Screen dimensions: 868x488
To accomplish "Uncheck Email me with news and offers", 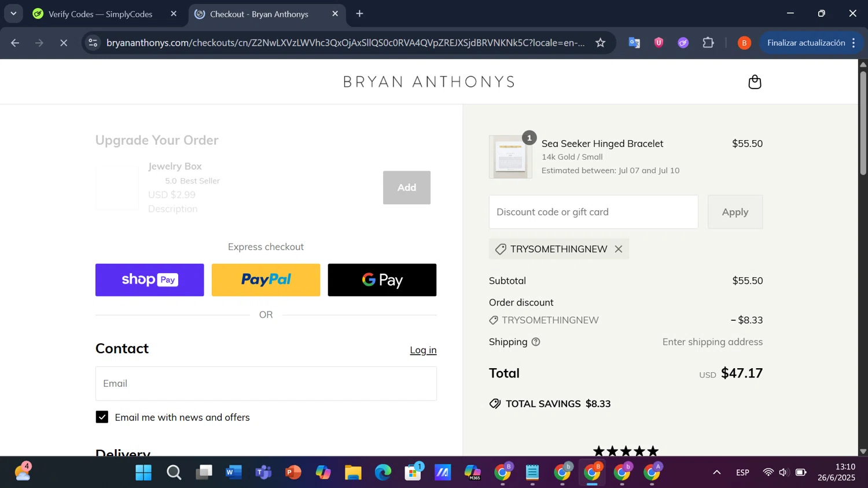I will pos(102,417).
